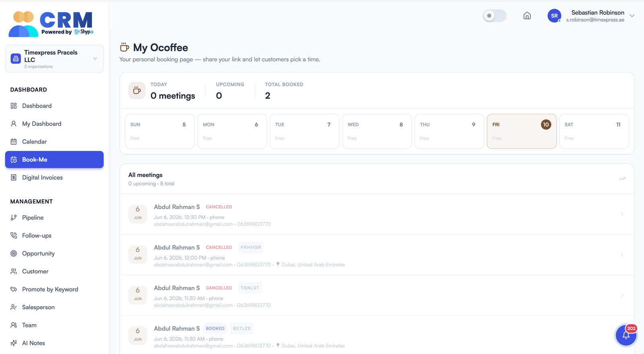
Task: Click the organization building icon
Action: (x=16, y=59)
